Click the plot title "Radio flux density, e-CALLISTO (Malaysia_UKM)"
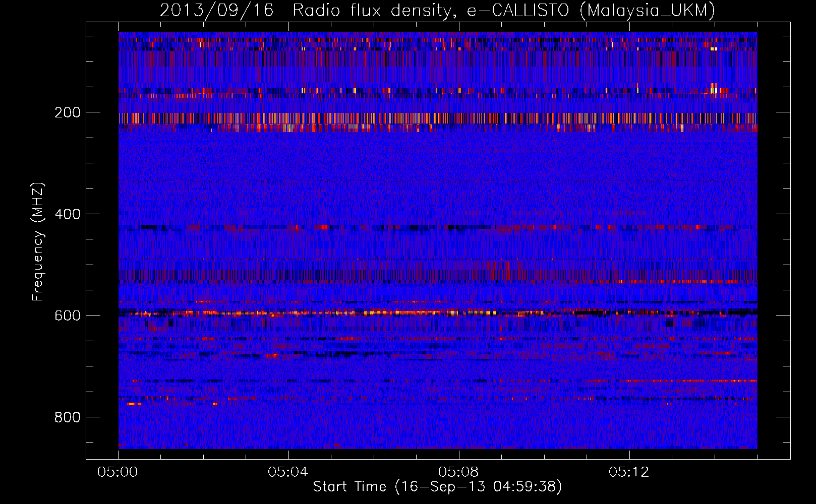The image size is (816, 504). 504,10
